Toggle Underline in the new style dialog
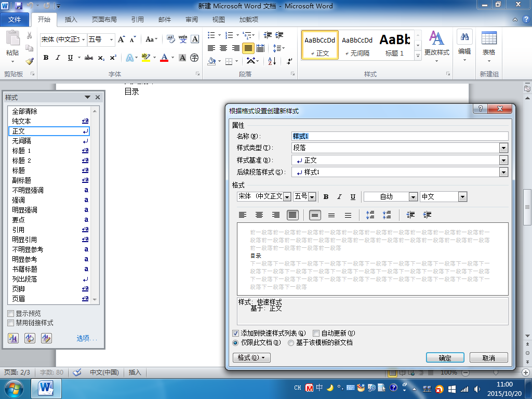 (353, 197)
